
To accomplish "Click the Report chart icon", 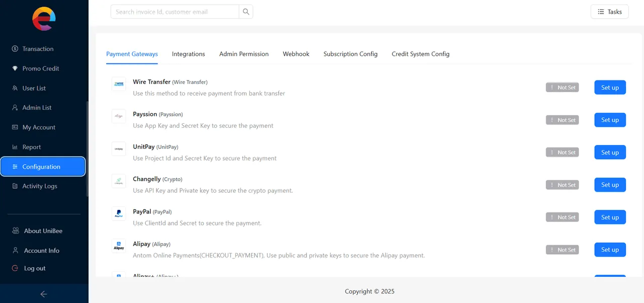I will tap(15, 147).
